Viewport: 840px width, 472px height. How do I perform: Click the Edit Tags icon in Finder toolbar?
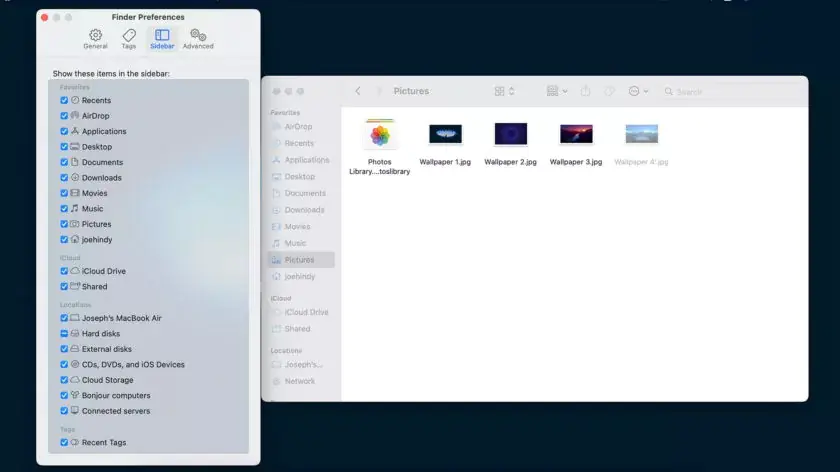[609, 92]
